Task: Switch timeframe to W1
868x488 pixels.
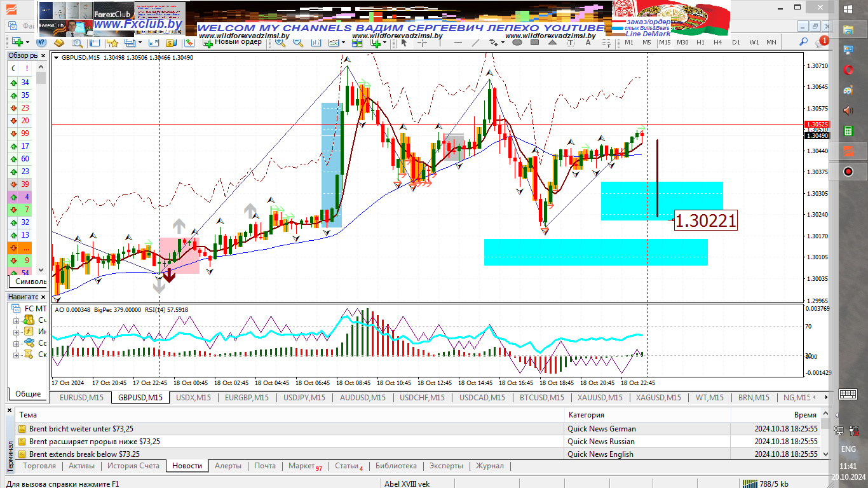Action: click(754, 42)
